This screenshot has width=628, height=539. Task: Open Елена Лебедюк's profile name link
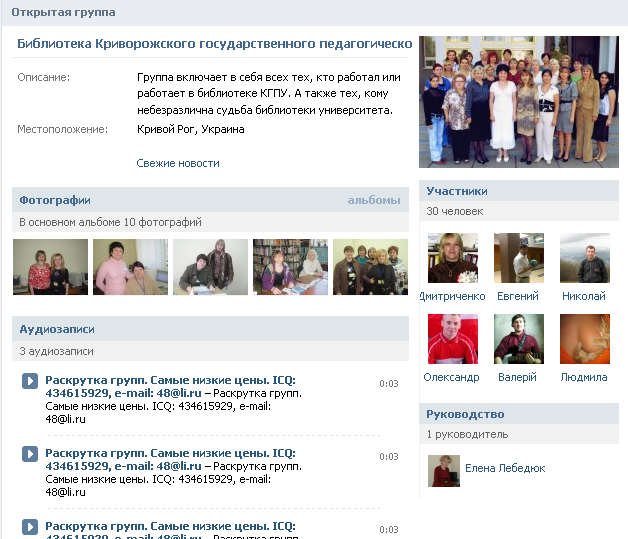tap(505, 468)
